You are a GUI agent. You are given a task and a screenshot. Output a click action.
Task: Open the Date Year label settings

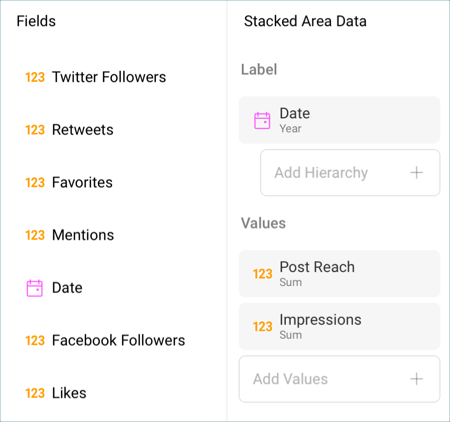click(339, 120)
